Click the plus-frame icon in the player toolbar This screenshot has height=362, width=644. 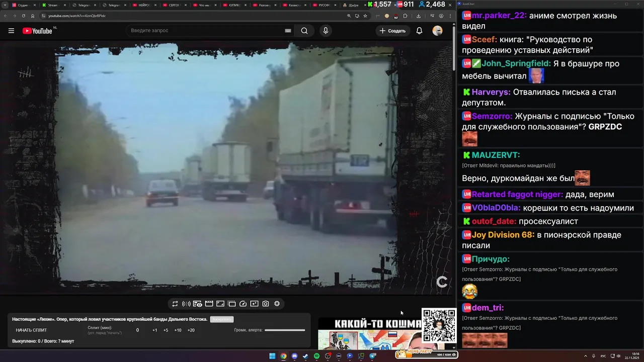[x=254, y=304]
